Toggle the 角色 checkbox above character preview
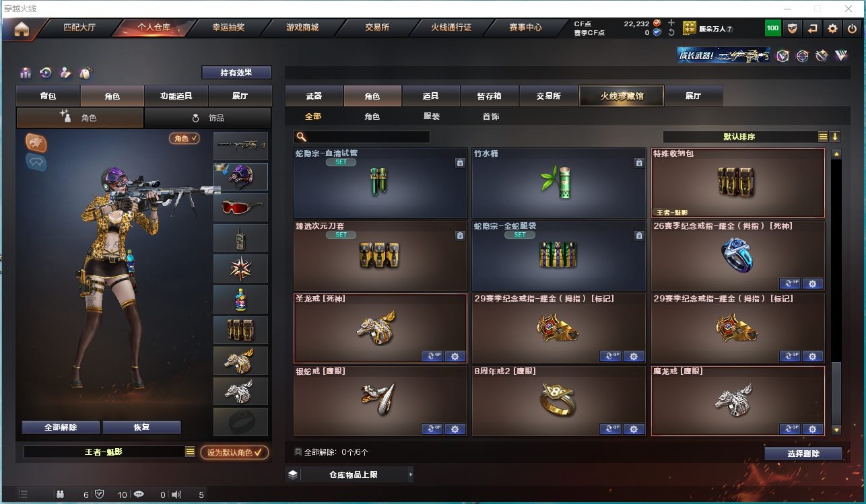This screenshot has width=866, height=504. 185,138
